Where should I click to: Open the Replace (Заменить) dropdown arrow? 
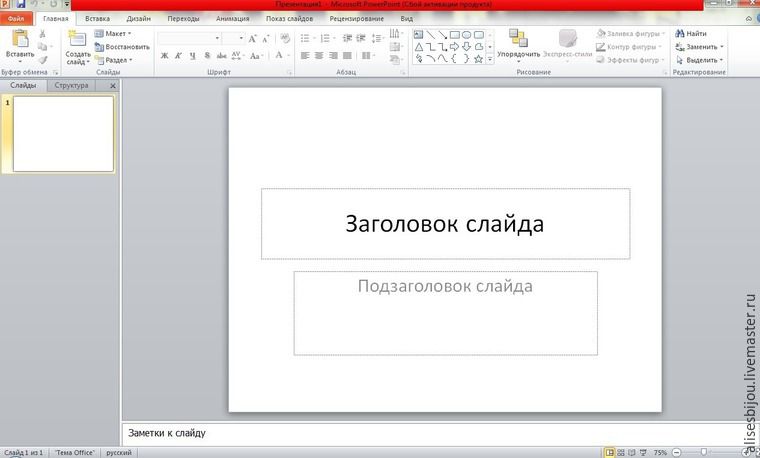click(722, 46)
